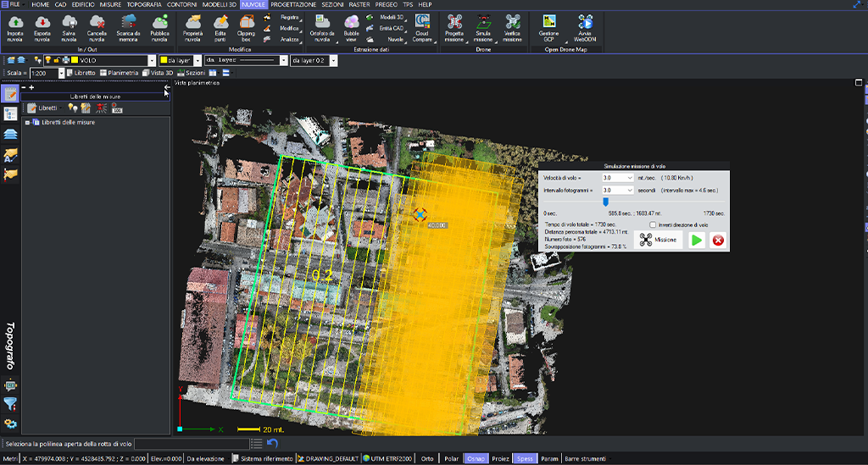
Task: Open the RASTER ribbon tab
Action: tap(359, 4)
